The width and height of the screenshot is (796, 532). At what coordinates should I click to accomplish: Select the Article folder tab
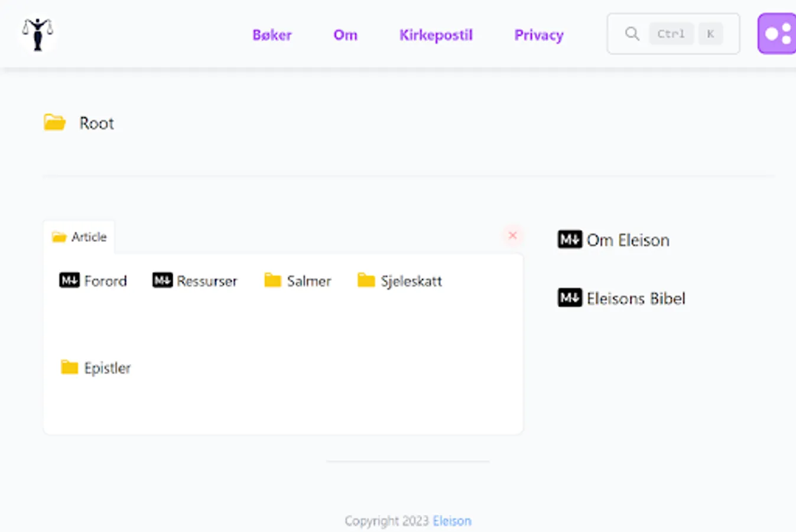click(x=79, y=237)
